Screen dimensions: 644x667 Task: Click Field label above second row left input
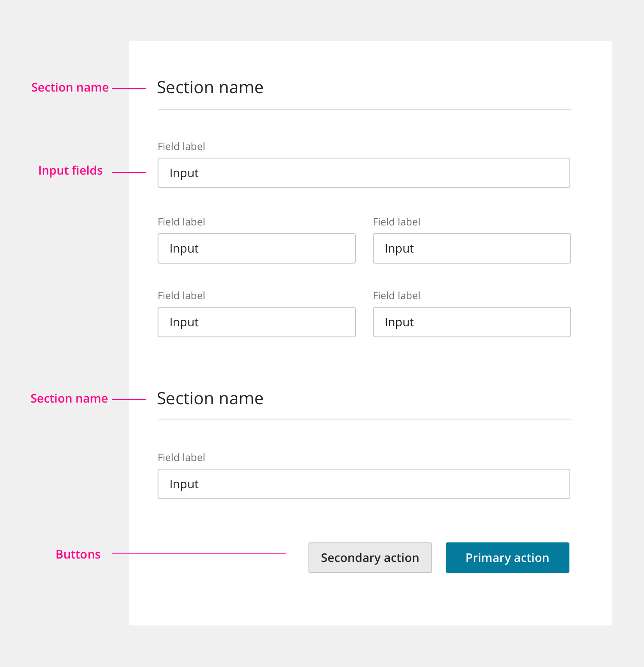[x=181, y=222]
